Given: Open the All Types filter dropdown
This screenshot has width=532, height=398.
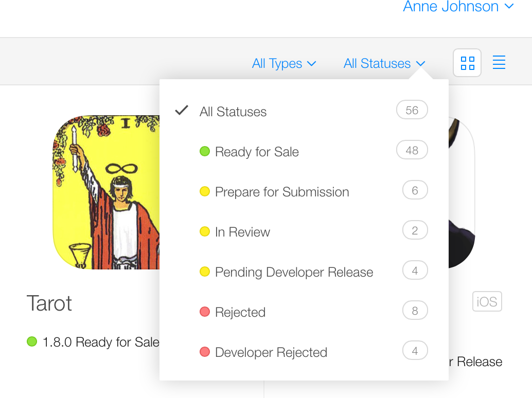Looking at the screenshot, I should click(x=283, y=64).
